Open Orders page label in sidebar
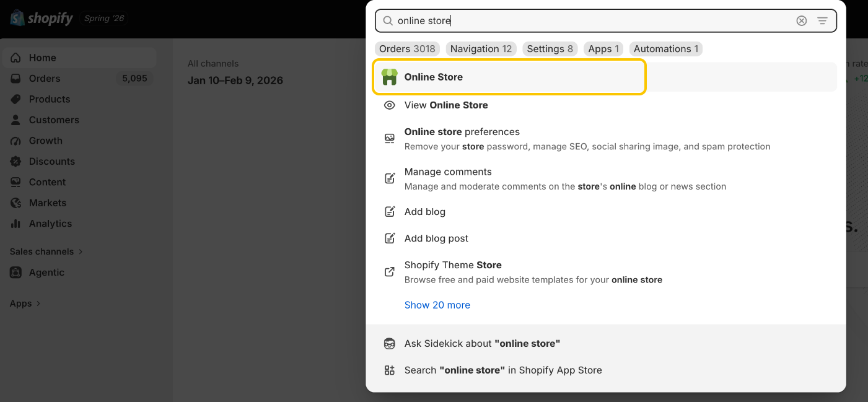The height and width of the screenshot is (402, 868). [x=45, y=79]
